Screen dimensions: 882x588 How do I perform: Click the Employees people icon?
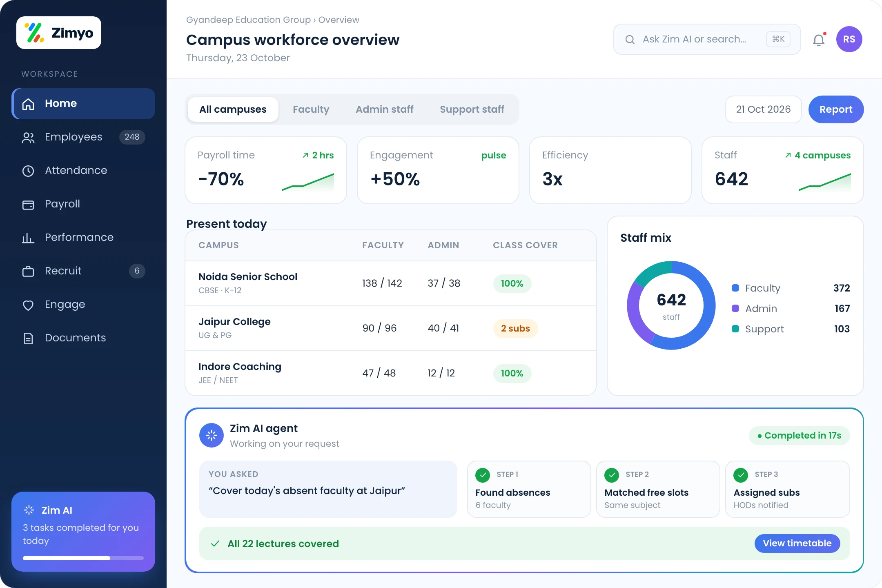(28, 138)
